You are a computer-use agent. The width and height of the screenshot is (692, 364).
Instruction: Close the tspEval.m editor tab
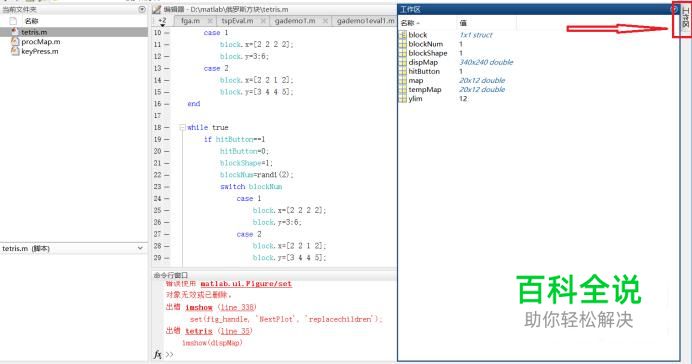pos(263,21)
